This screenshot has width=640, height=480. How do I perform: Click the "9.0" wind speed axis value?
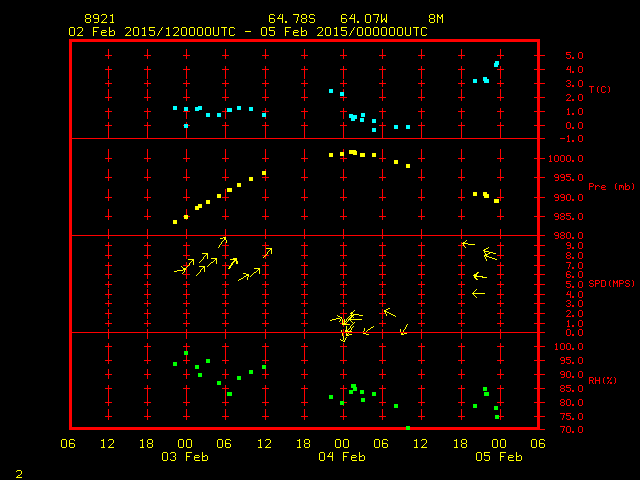574,246
